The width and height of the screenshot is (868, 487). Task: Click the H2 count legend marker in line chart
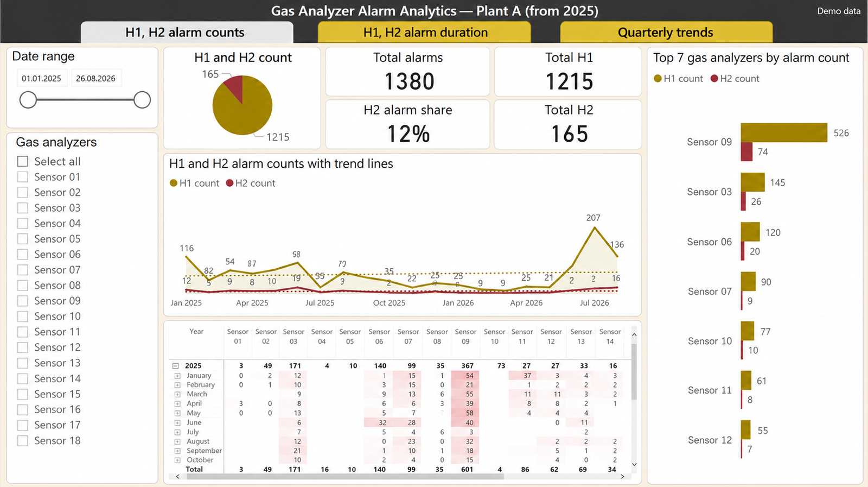[x=230, y=183]
